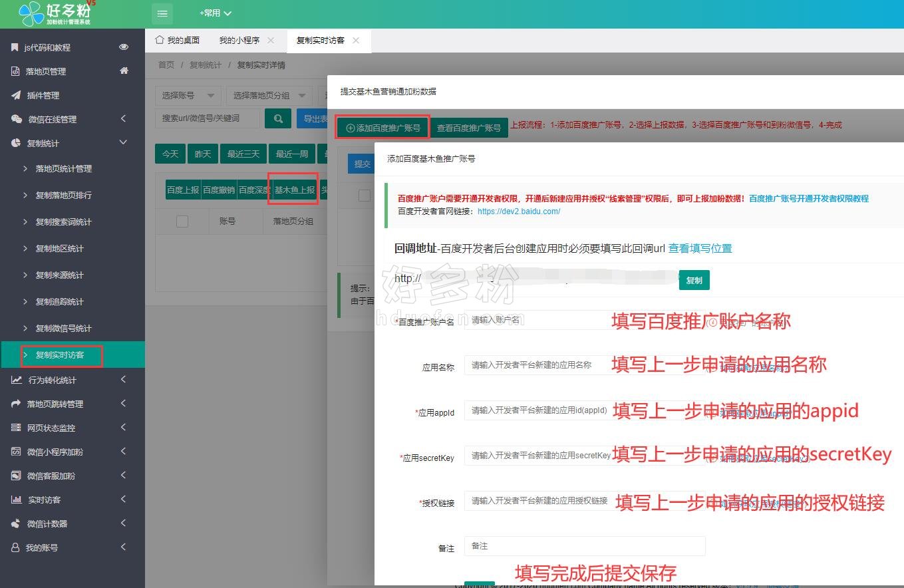Switch to 我的小程序 tab
This screenshot has width=904, height=588.
pos(239,41)
